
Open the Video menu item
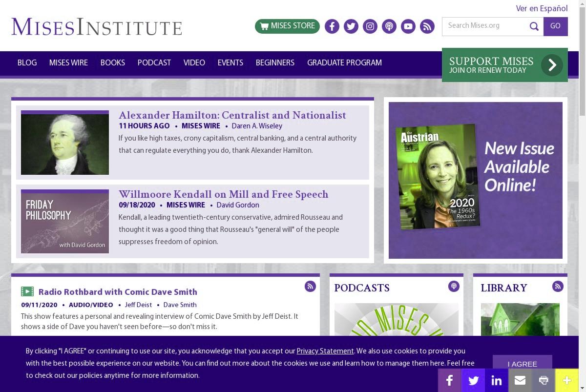pos(194,63)
